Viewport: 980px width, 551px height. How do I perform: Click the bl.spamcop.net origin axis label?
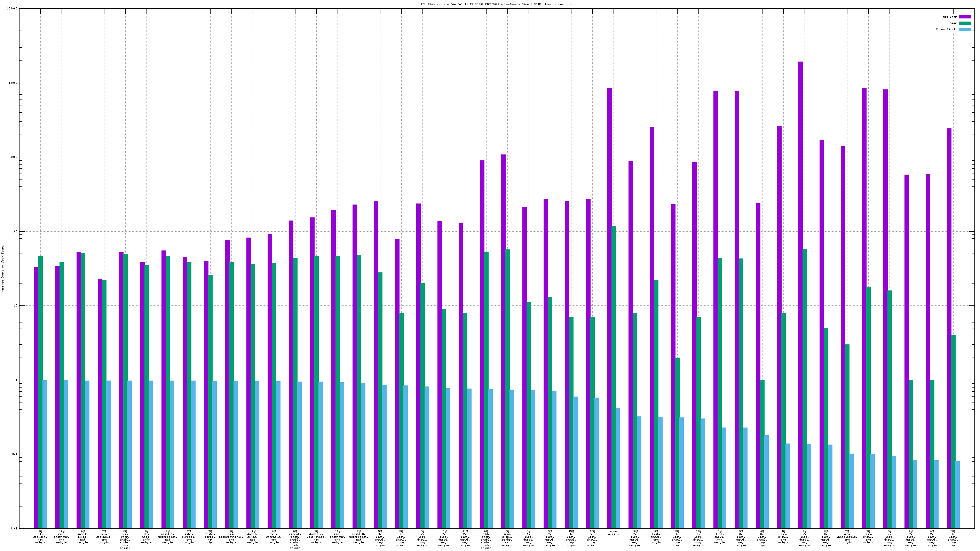(40, 536)
